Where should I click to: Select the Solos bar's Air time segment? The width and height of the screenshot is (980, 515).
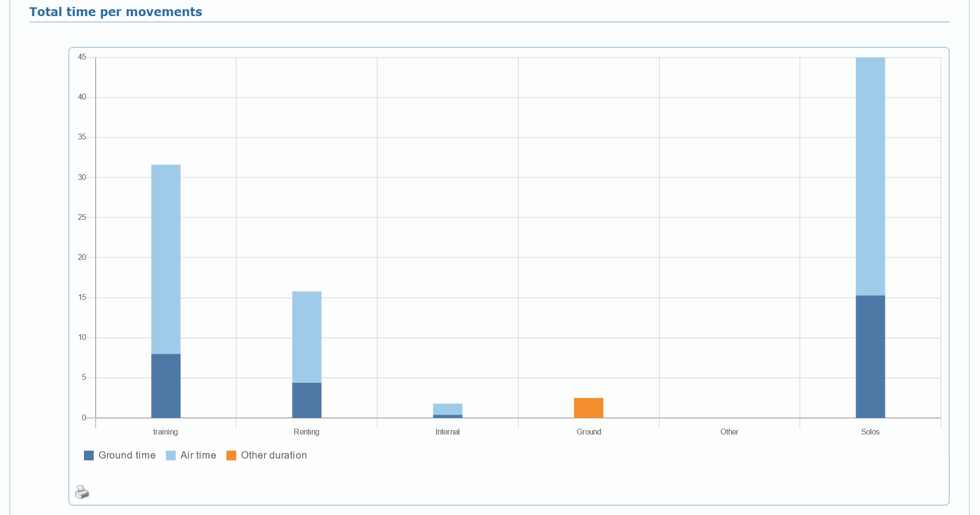(870, 176)
